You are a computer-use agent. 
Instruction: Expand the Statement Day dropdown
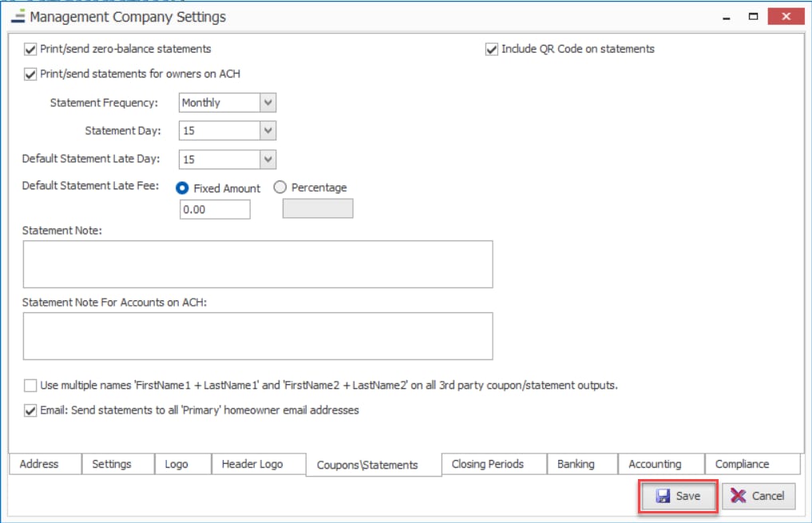click(x=267, y=130)
